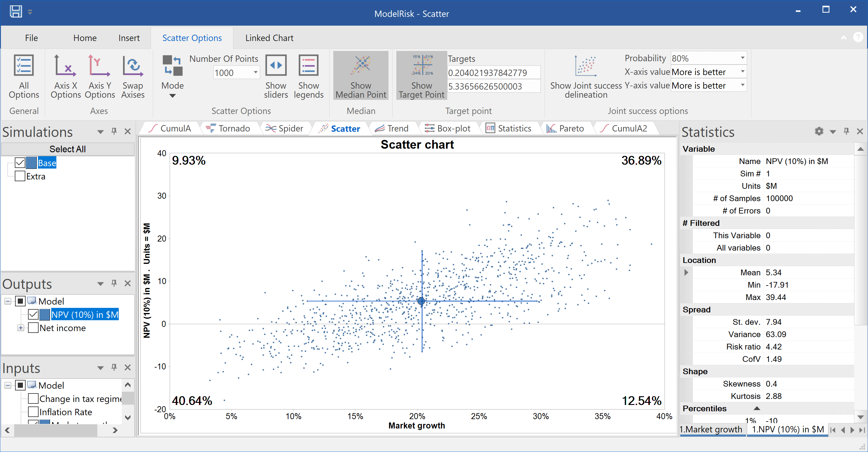Enable the Extra simulation checkbox
The height and width of the screenshot is (452, 868).
click(x=19, y=176)
